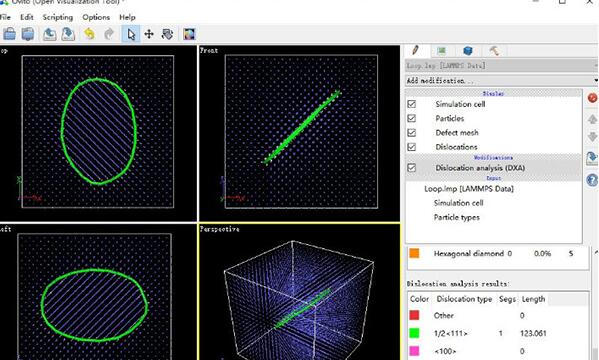Click the Dislocation type column header
599x360 pixels.
[464, 299]
